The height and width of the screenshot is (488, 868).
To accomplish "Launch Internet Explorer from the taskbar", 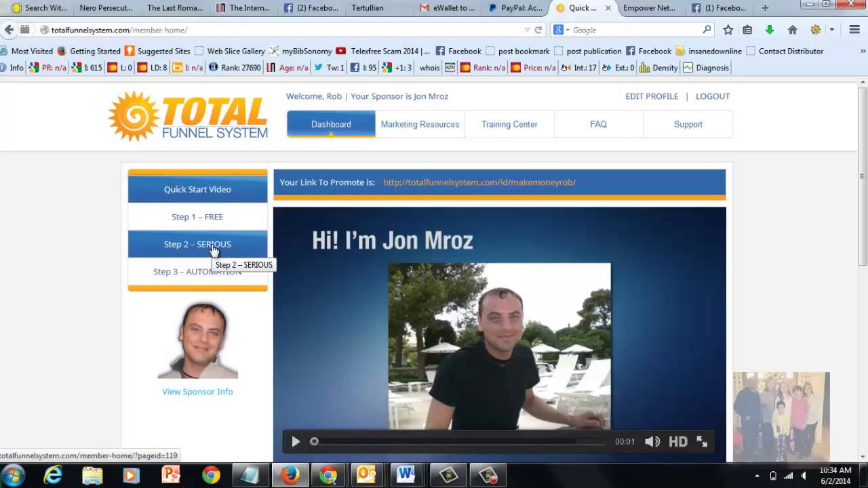I will (53, 475).
